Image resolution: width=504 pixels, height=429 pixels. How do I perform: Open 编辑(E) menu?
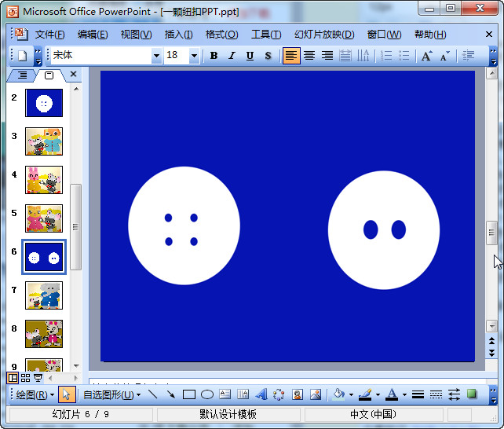pyautogui.click(x=93, y=34)
